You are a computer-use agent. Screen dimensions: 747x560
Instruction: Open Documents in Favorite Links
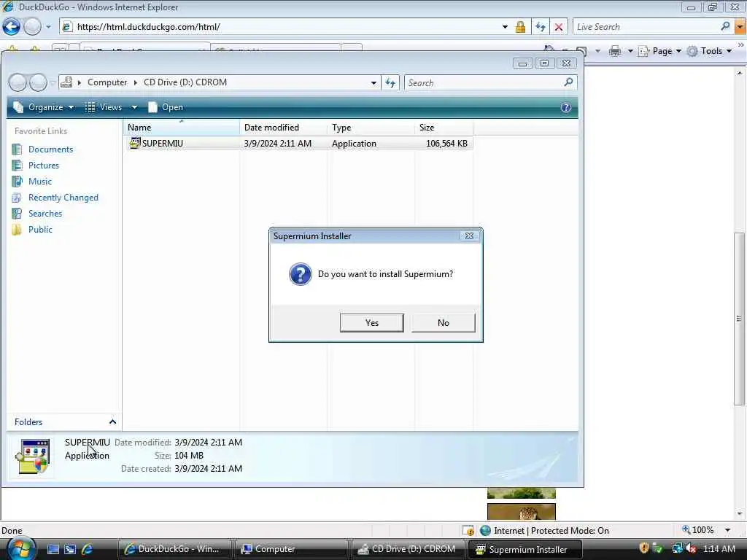pyautogui.click(x=50, y=149)
